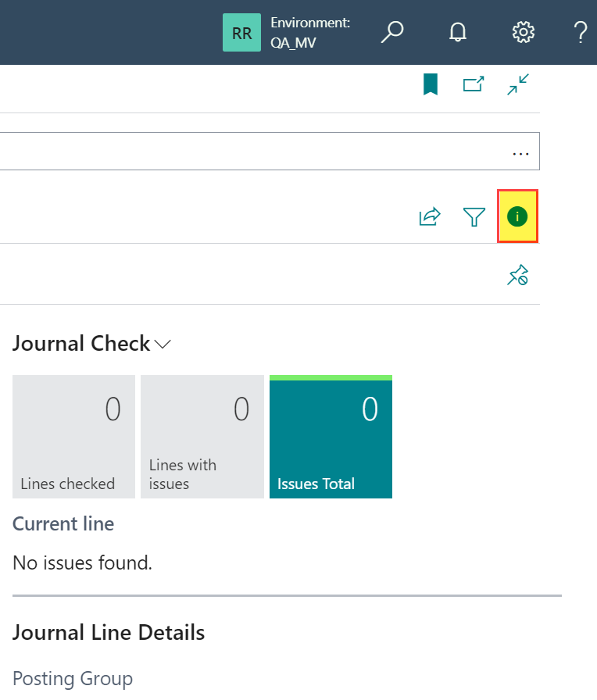Click the share icon above the filter
Screen dimensions: 597x700
429,216
